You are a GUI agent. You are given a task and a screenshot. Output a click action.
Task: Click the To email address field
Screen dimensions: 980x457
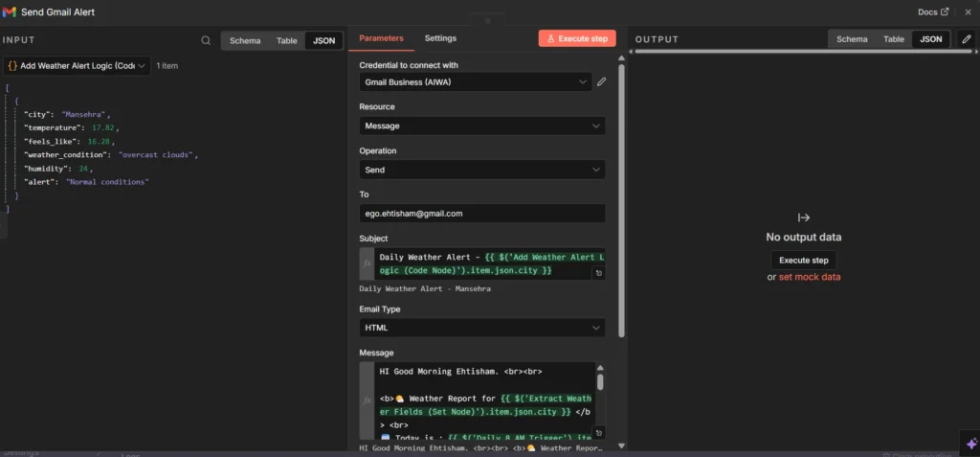point(481,214)
